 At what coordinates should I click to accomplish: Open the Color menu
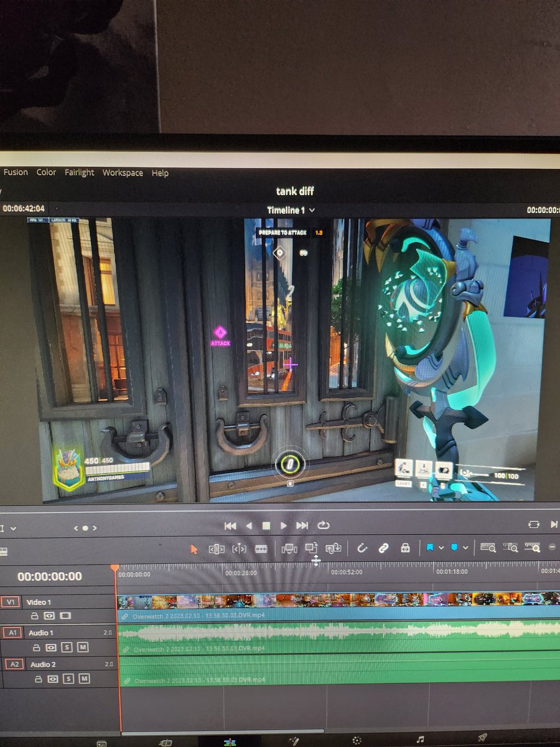[46, 172]
